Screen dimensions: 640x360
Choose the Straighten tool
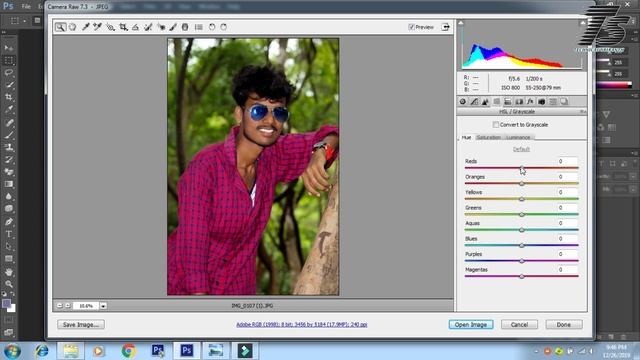(x=135, y=27)
